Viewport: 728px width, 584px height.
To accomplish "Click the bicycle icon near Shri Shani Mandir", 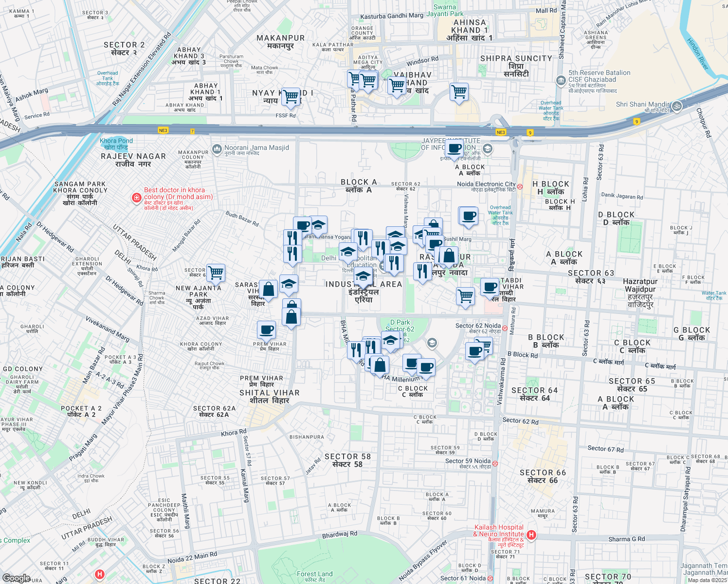I will point(677,107).
